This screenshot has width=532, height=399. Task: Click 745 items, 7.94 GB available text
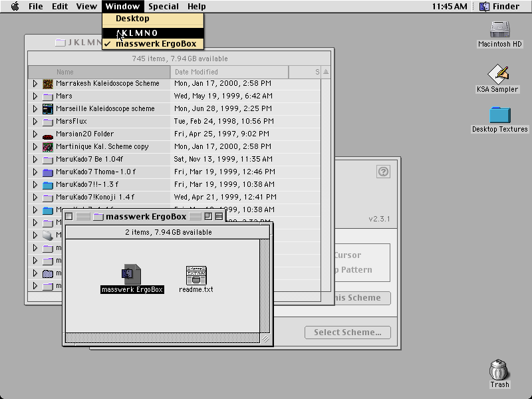click(x=180, y=59)
